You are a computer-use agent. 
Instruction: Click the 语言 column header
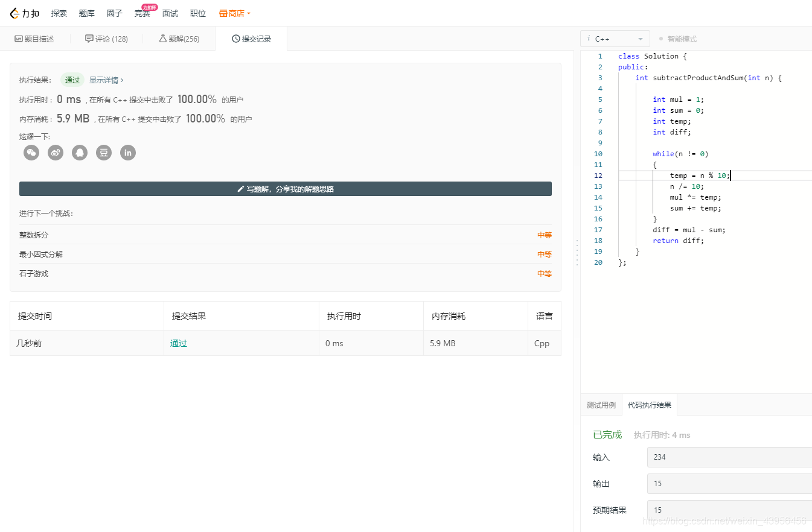click(x=545, y=316)
